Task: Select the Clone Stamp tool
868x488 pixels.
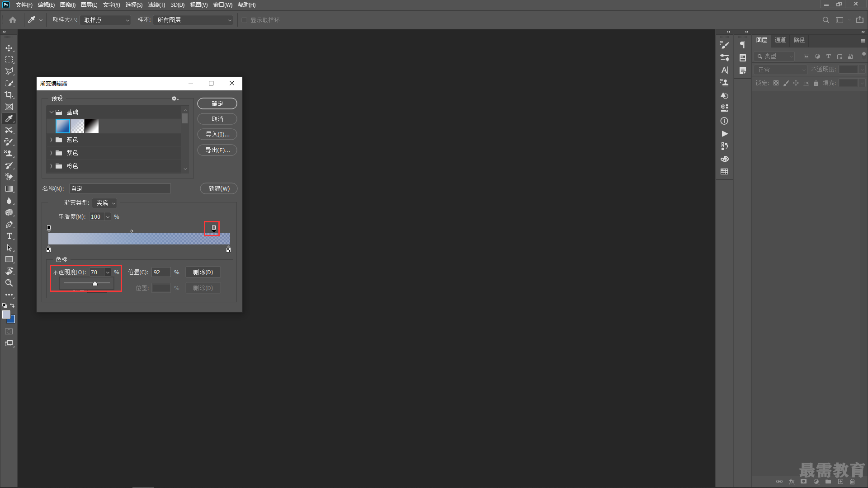Action: click(9, 154)
